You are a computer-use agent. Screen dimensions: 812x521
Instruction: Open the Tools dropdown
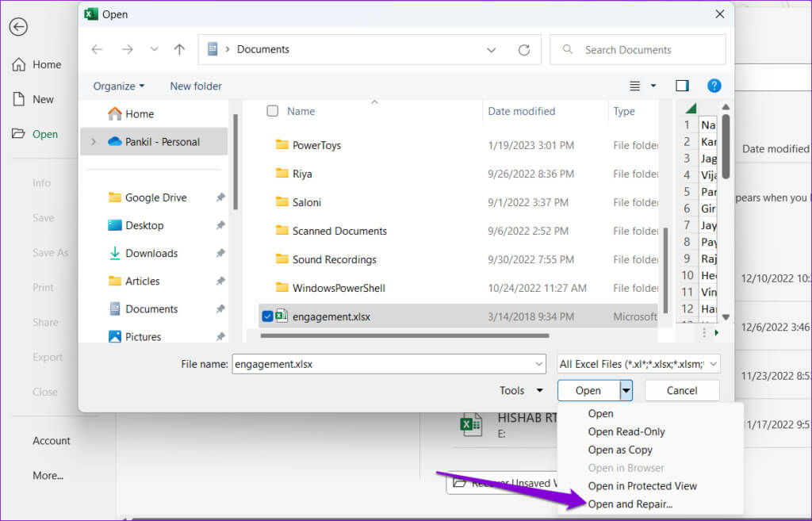pos(521,390)
